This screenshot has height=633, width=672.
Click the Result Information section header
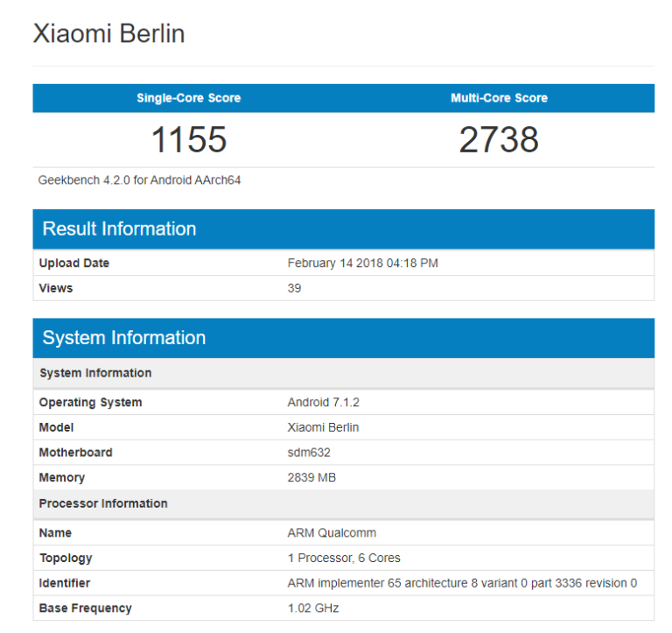point(343,229)
